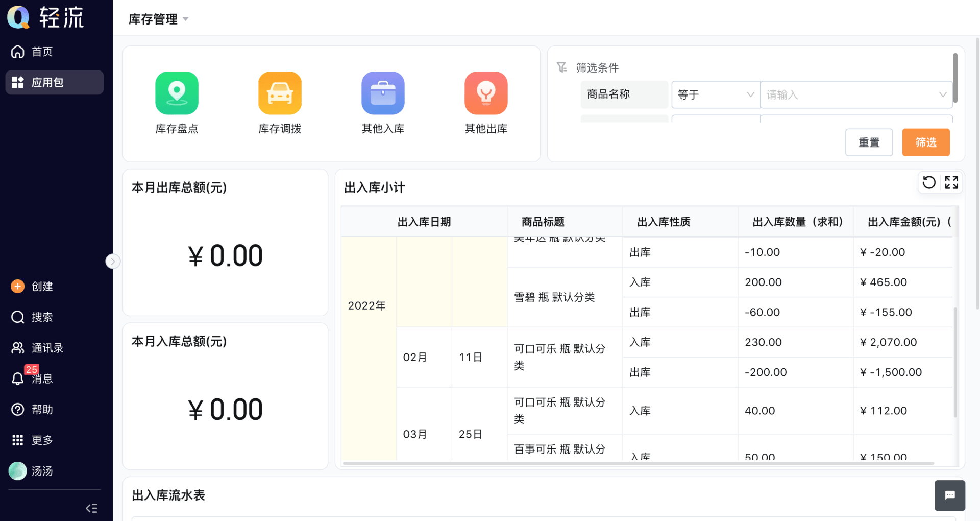The image size is (980, 521).
Task: Open the 库存管理 title dropdown
Action: pyautogui.click(x=186, y=19)
